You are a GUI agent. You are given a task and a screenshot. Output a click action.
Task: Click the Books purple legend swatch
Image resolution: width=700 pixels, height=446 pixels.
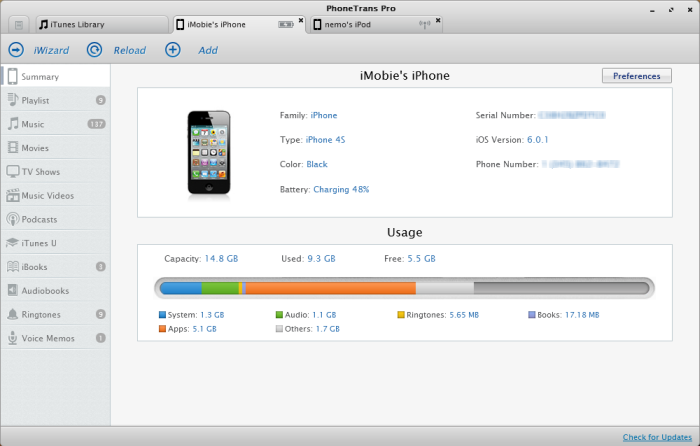tap(532, 315)
